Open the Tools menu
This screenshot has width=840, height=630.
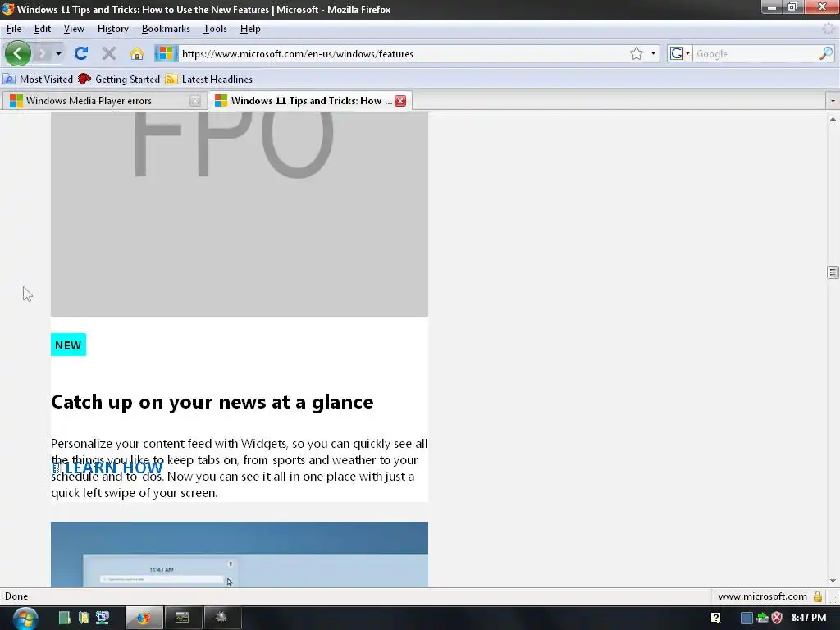[x=216, y=29]
